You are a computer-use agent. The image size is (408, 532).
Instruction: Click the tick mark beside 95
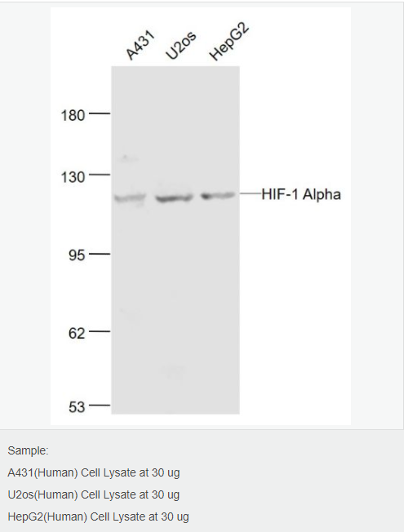(100, 254)
